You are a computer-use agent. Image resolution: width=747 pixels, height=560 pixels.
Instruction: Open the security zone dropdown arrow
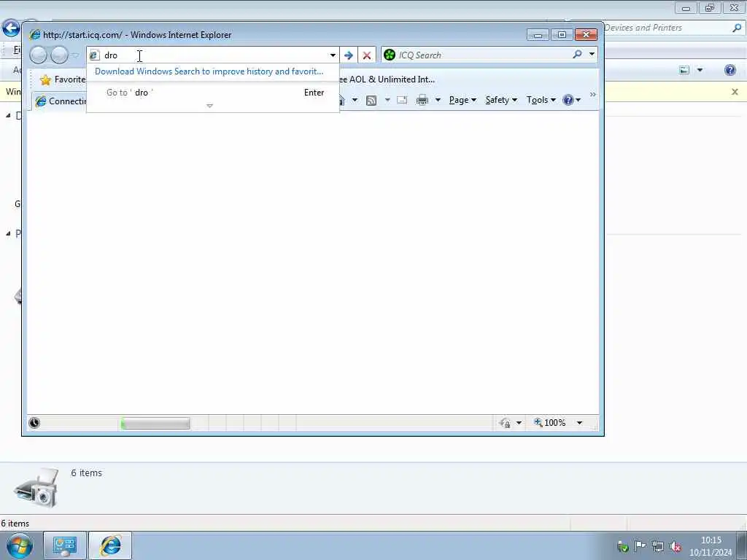pyautogui.click(x=519, y=423)
